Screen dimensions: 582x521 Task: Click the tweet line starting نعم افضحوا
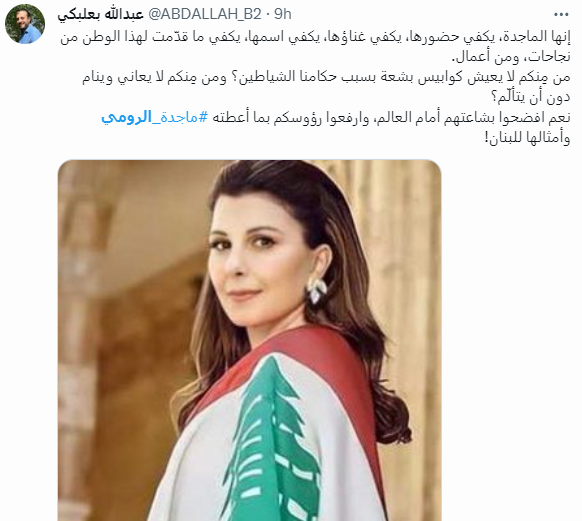pyautogui.click(x=336, y=117)
